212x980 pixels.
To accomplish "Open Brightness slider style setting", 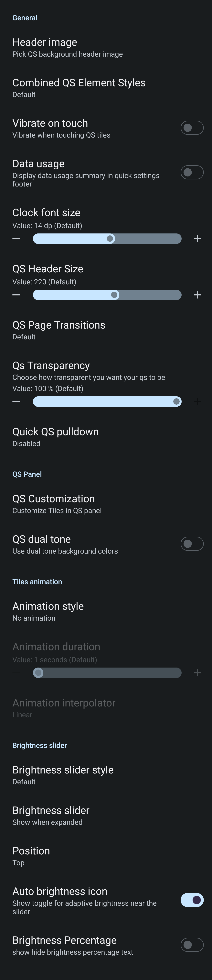I will (x=63, y=775).
